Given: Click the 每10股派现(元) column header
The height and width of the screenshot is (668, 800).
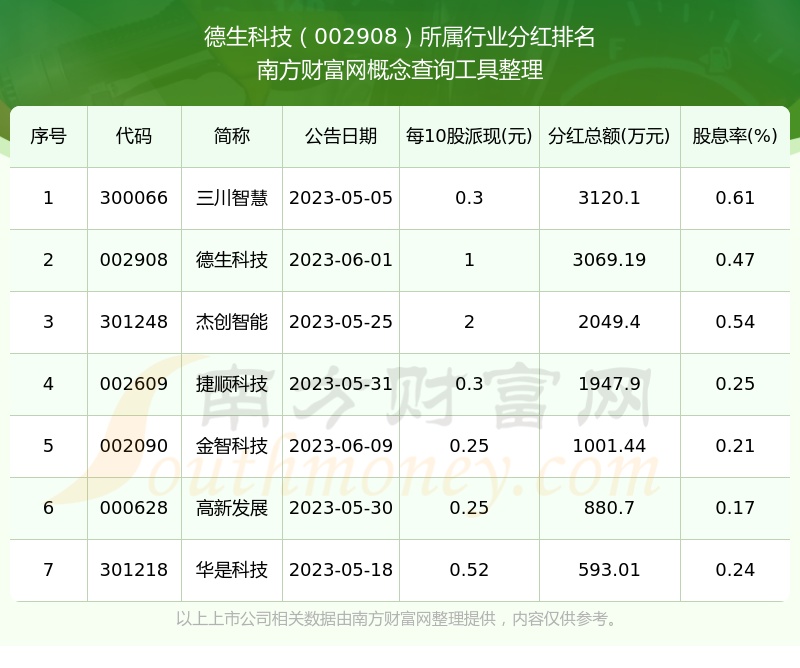Looking at the screenshot, I should [469, 136].
